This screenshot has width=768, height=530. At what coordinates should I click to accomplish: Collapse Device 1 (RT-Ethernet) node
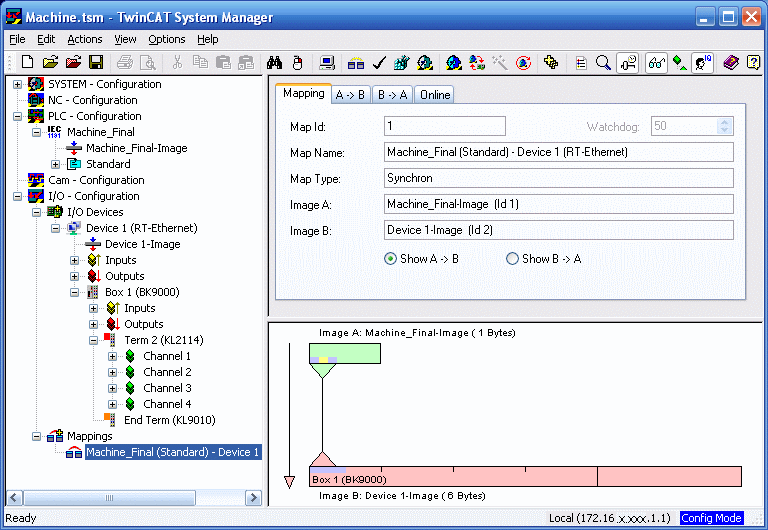(55, 228)
